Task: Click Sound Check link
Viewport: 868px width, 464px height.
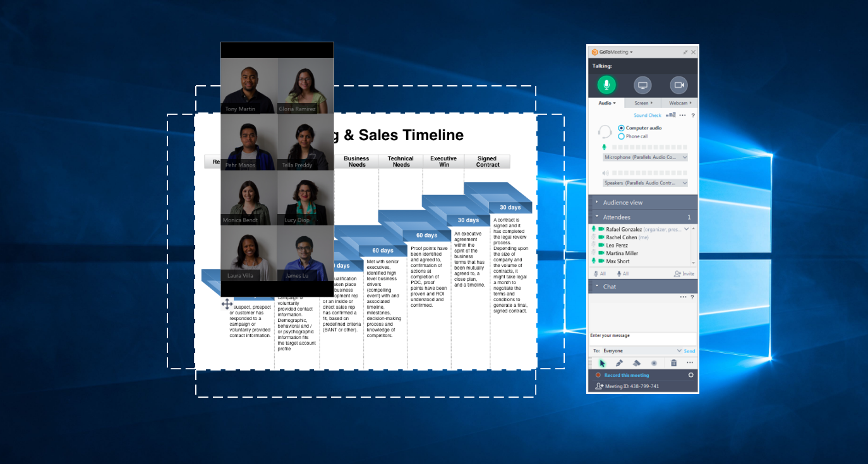Action: point(648,116)
